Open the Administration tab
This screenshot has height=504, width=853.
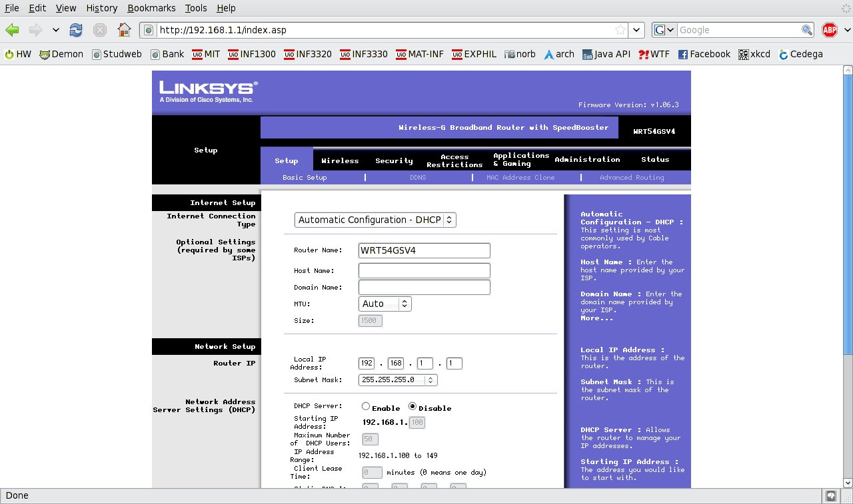(x=587, y=160)
